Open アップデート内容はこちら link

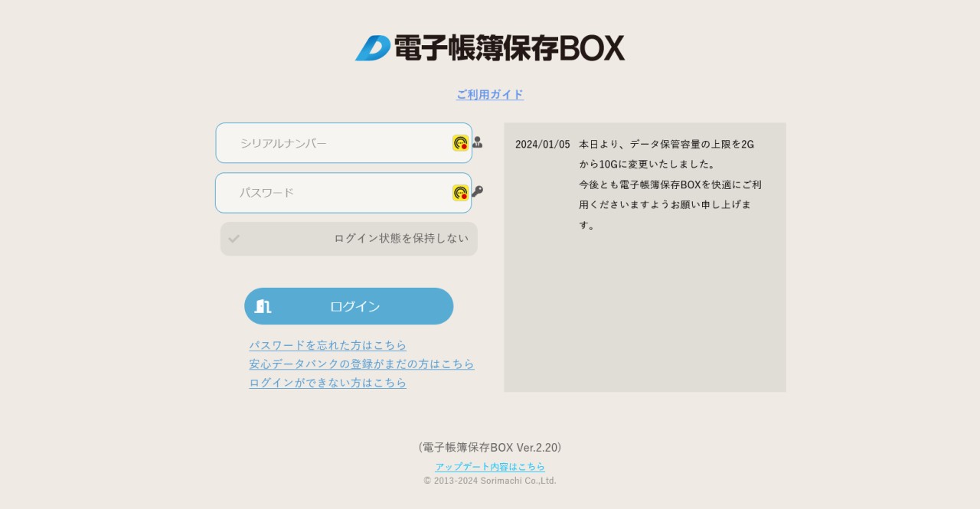[x=490, y=467]
